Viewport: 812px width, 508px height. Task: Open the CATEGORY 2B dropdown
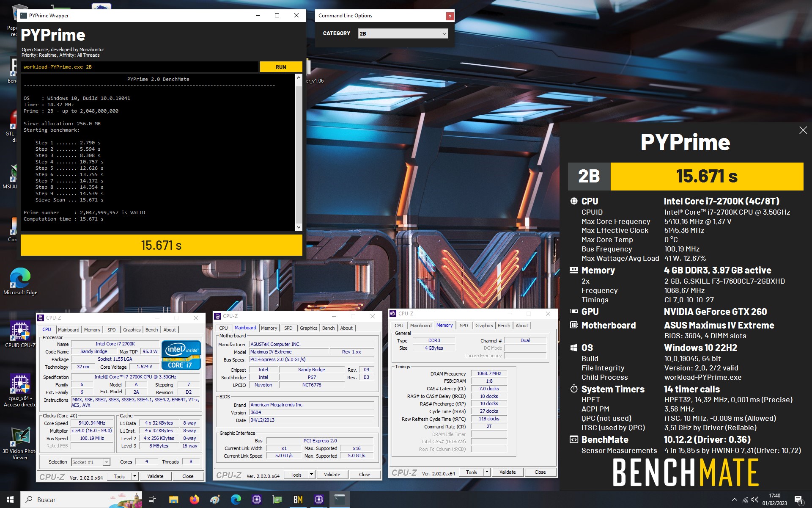[x=403, y=33]
